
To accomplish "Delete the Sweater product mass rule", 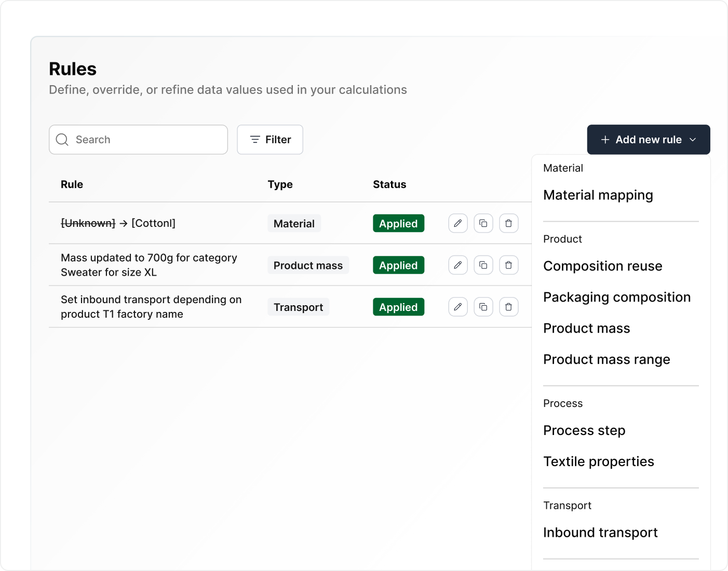I will (x=508, y=265).
